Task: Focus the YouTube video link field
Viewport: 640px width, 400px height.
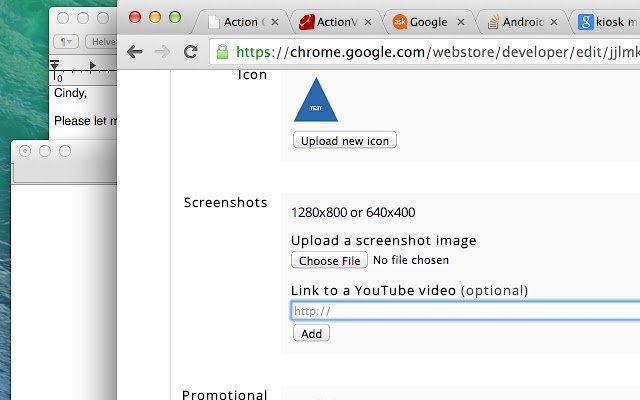Action: click(x=465, y=311)
